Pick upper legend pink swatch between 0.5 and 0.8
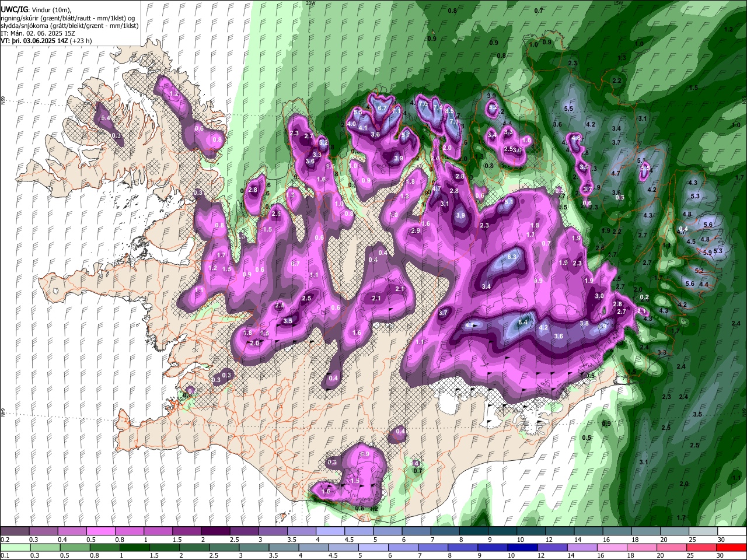Viewport: 747px width, 560px height. 100,531
